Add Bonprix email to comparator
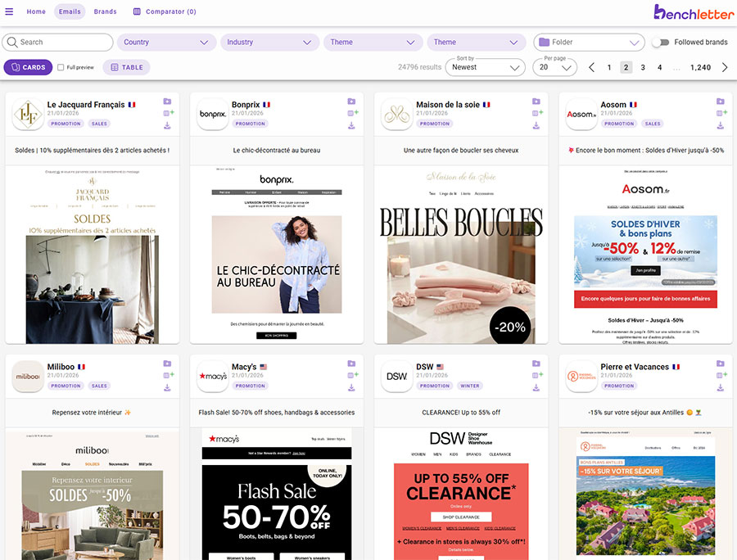Viewport: 737px width, 560px height. (352, 113)
